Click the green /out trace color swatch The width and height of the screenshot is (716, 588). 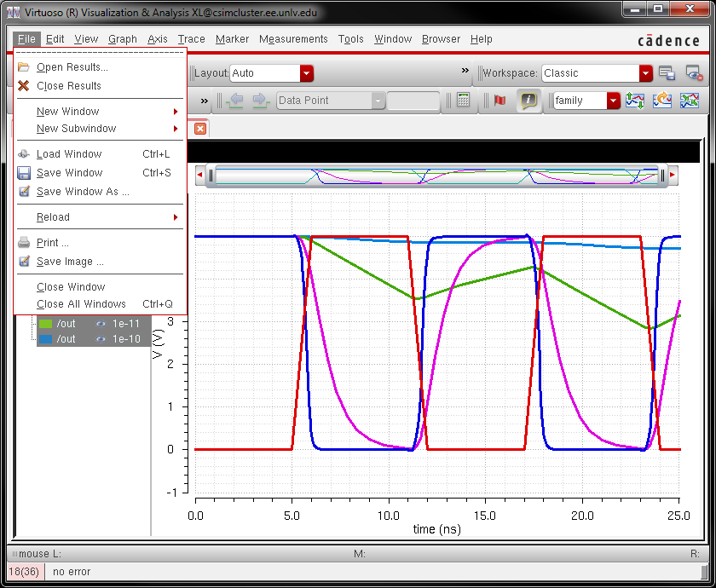(45, 324)
